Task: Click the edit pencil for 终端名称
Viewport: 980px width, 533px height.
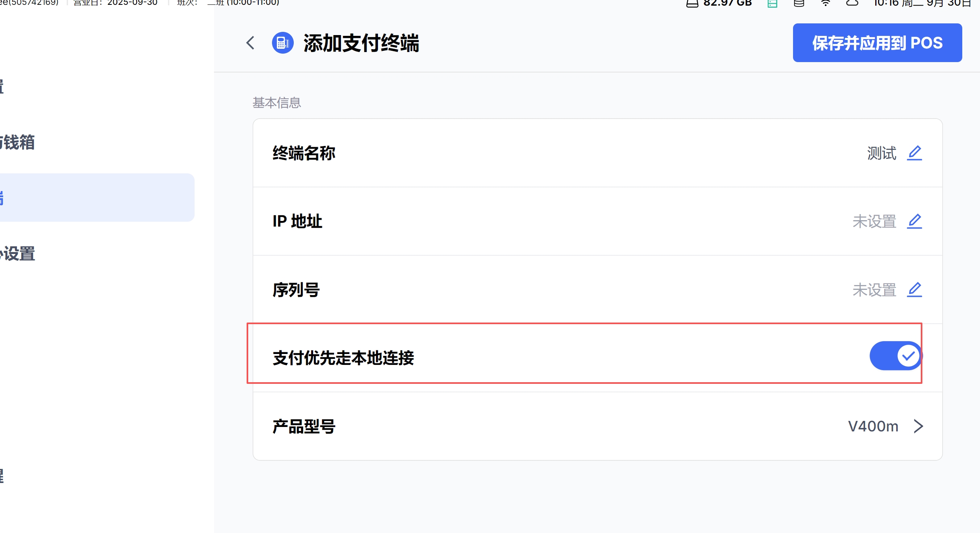Action: point(914,153)
